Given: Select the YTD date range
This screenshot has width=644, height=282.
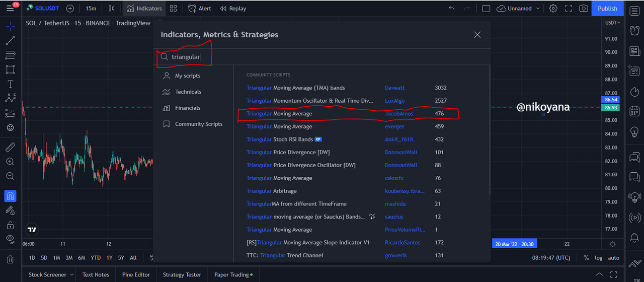Looking at the screenshot, I should pos(96,258).
